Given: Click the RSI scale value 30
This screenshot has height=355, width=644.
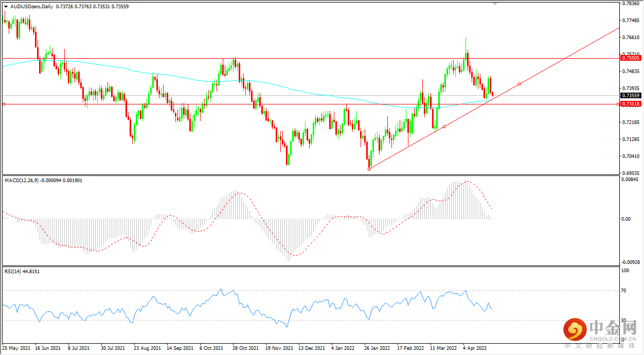Looking at the screenshot, I should coord(624,321).
